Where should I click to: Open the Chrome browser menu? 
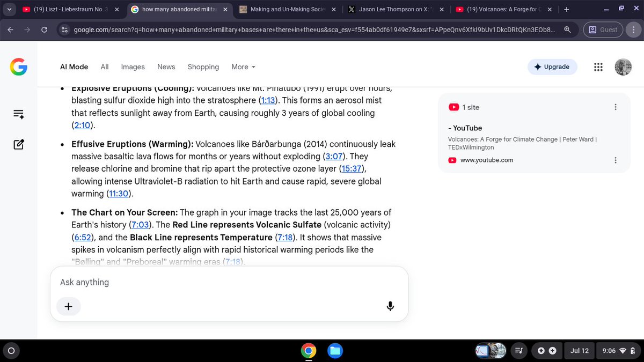click(x=633, y=29)
